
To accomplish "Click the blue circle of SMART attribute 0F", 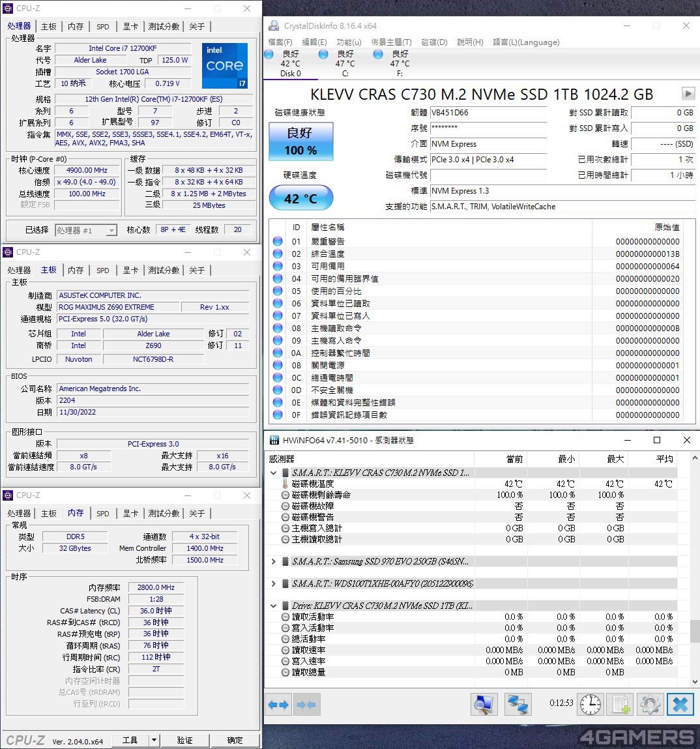I will point(278,415).
